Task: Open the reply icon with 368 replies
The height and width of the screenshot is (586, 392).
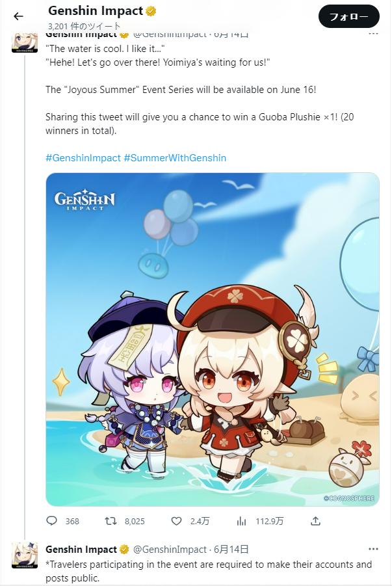Action: [x=51, y=520]
